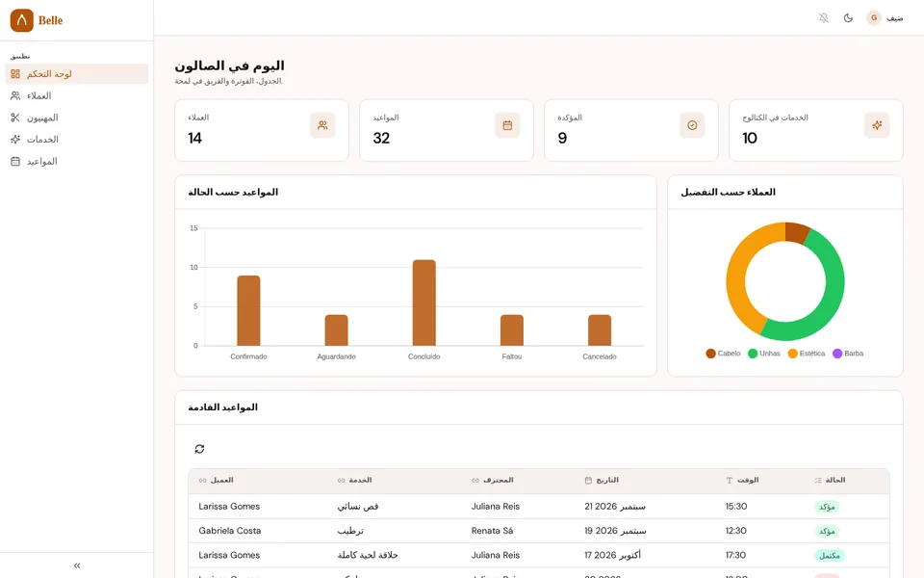Image resolution: width=924 pixels, height=578 pixels.
Task: Toggle dark mode moon icon
Action: point(848,17)
